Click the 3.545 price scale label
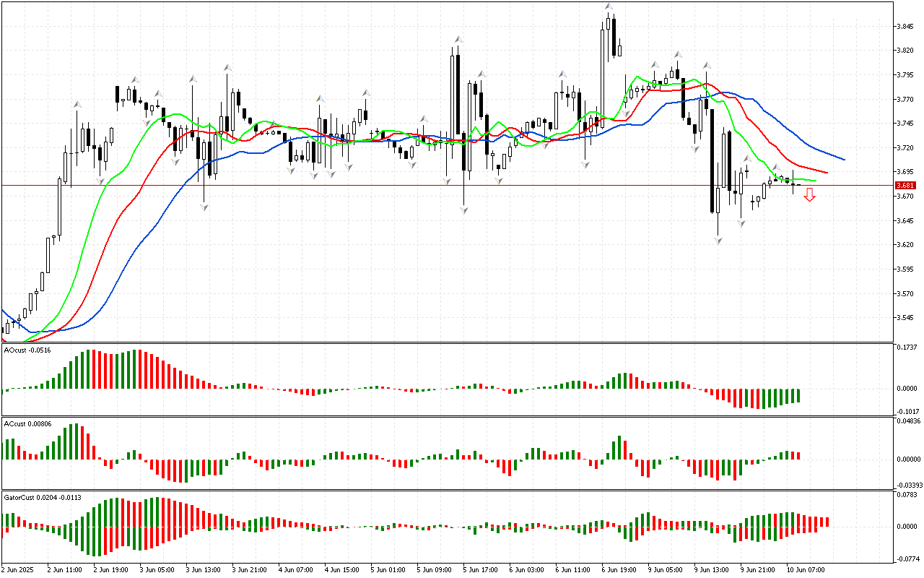924x578 pixels. (905, 318)
